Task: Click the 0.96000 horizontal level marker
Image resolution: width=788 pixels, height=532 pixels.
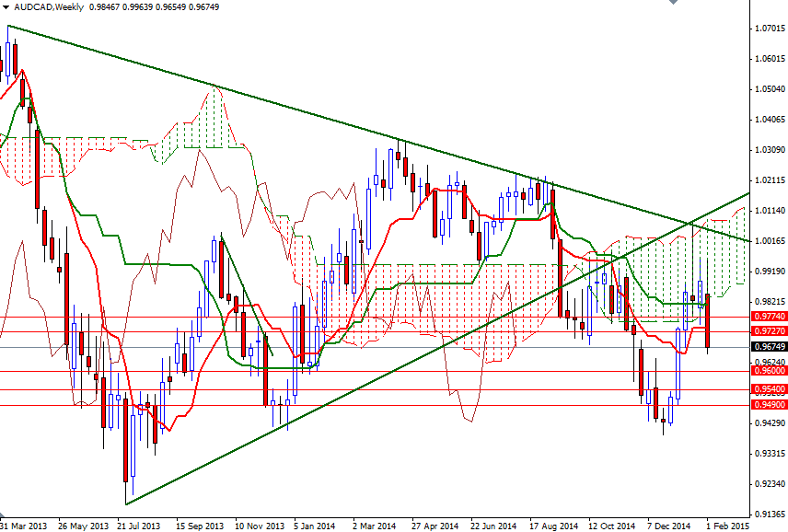Action: pos(766,370)
